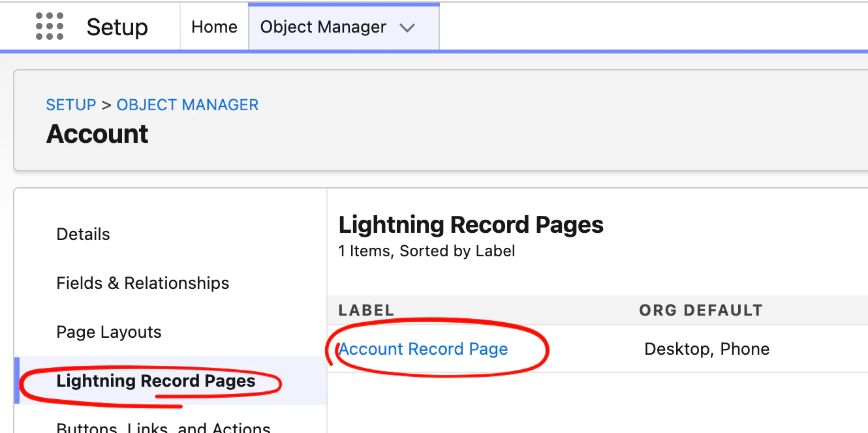Screen dimensions: 868x433
Task: Click the 'Desktop, Phone' cell
Action: [707, 349]
